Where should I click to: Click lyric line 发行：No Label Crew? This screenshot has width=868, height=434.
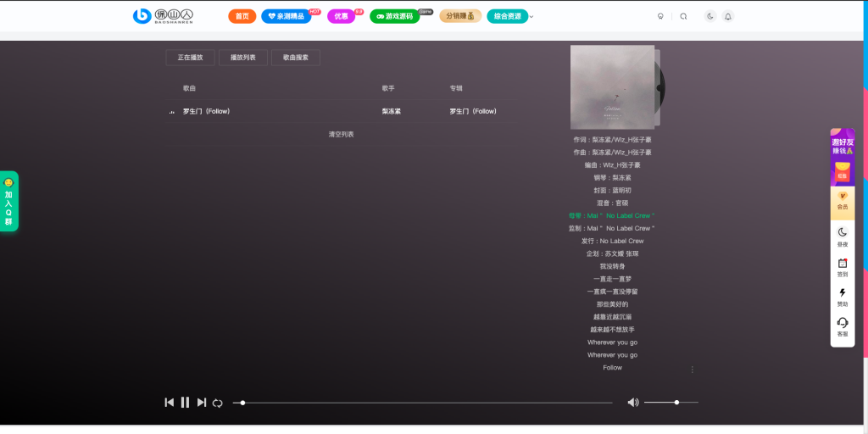[612, 241]
